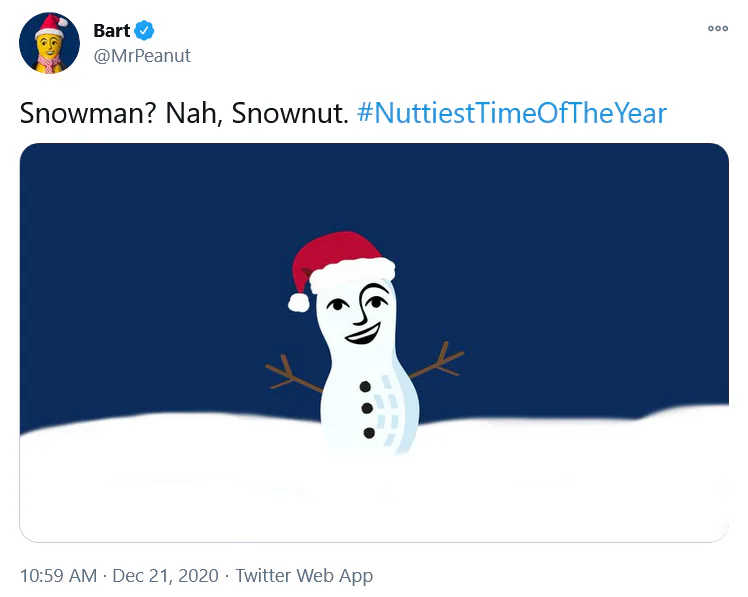The height and width of the screenshot is (597, 748).
Task: Click the white fur brim of the Santa hat
Action: (x=353, y=273)
